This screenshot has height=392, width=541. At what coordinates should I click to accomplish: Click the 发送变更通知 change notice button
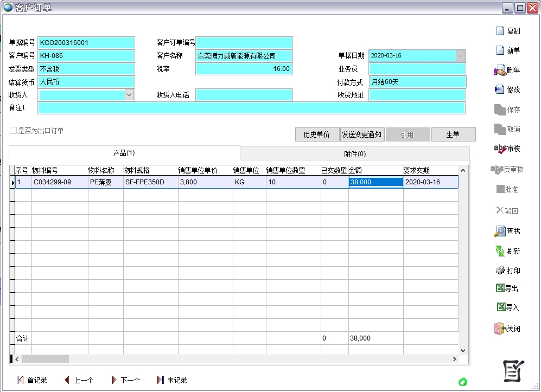362,134
